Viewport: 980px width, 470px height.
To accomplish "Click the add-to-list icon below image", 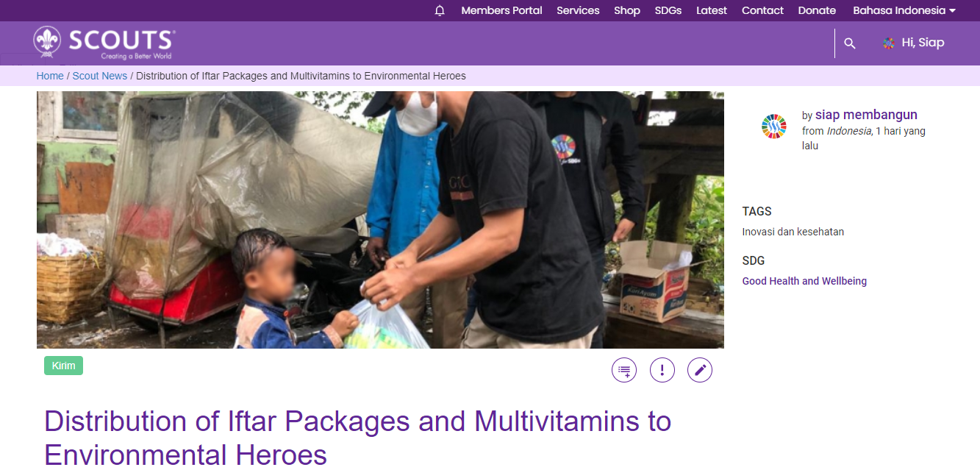I will (x=624, y=370).
